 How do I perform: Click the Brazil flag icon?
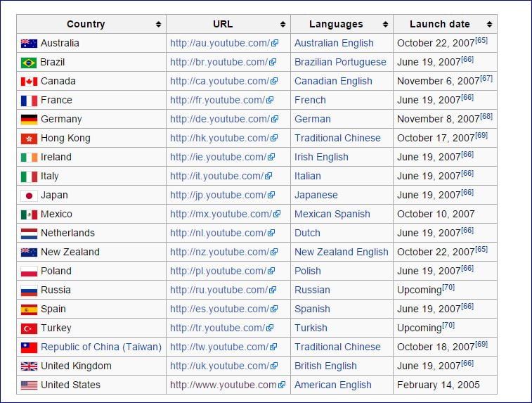(29, 62)
